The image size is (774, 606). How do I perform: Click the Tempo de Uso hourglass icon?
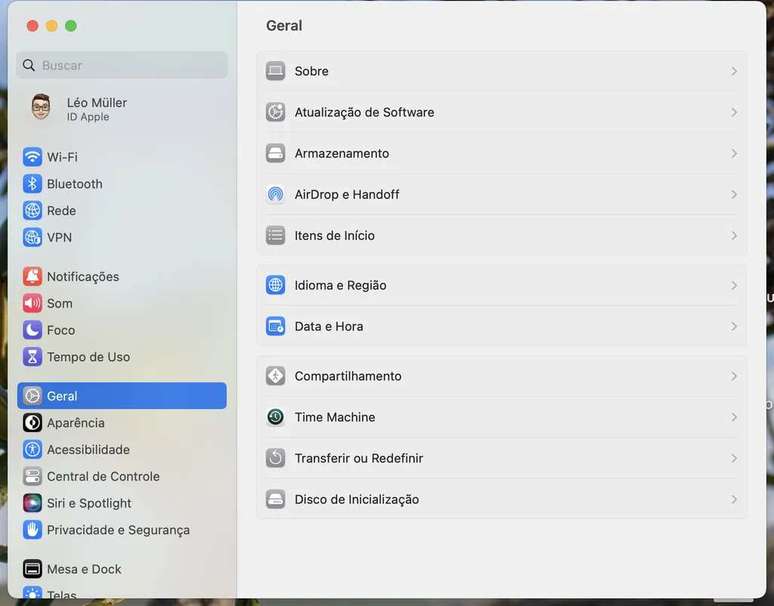click(x=33, y=357)
